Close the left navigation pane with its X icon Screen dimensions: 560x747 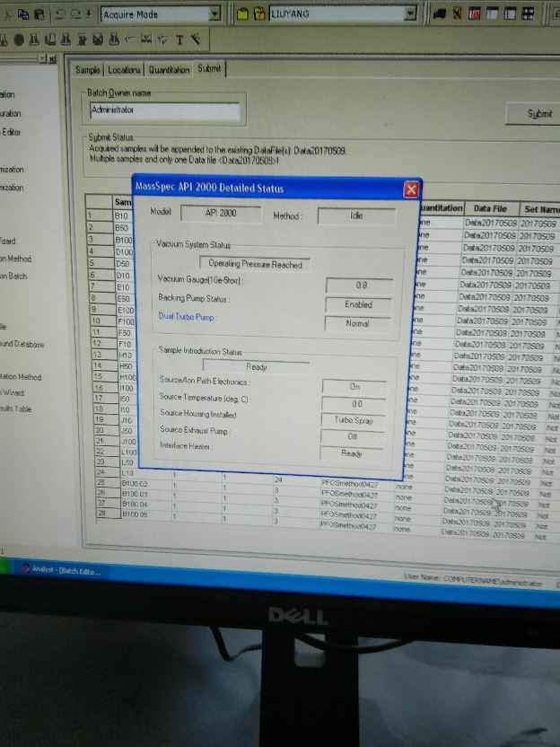[52, 59]
